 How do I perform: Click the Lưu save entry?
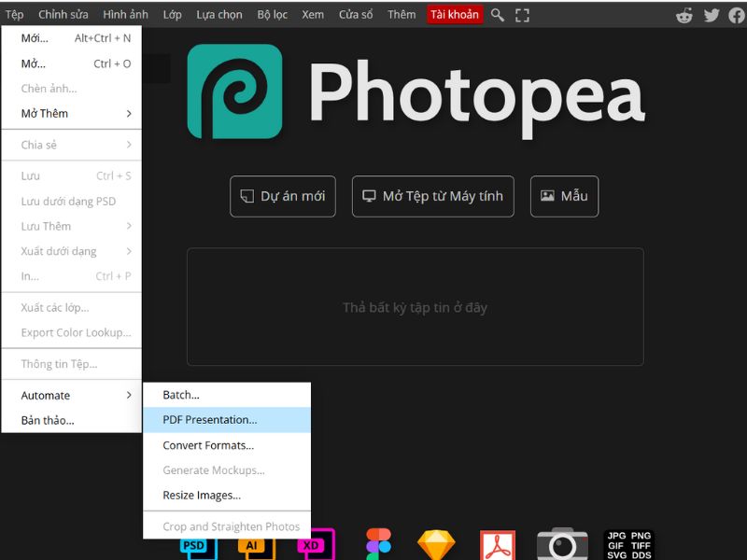(x=72, y=175)
